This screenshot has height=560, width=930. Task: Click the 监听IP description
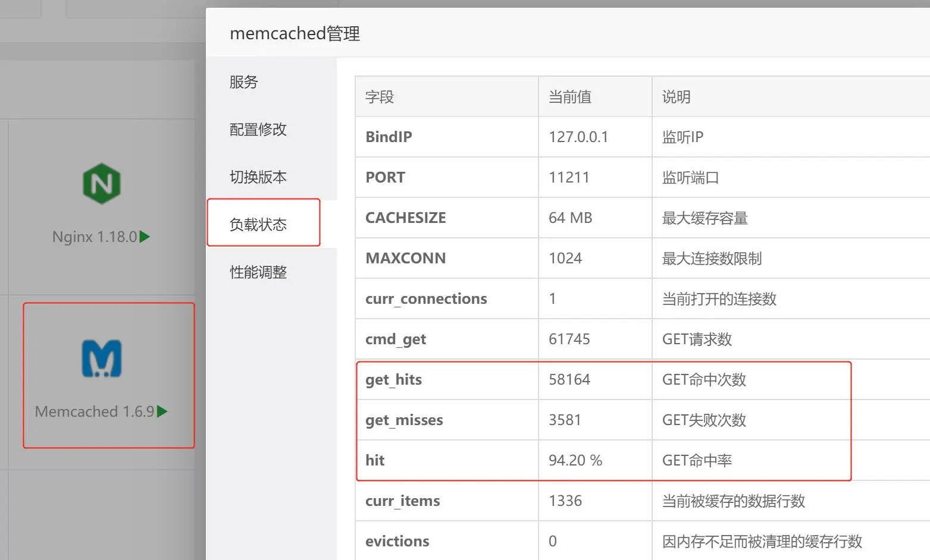pyautogui.click(x=683, y=137)
